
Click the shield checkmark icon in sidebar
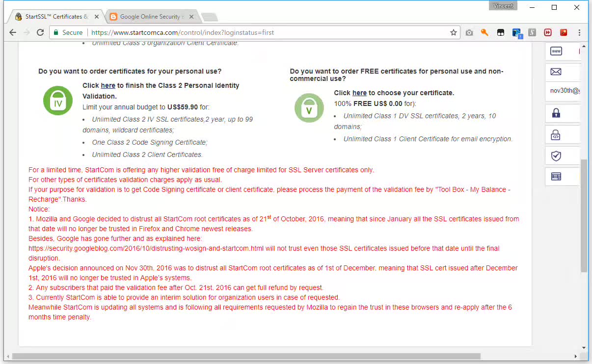556,156
